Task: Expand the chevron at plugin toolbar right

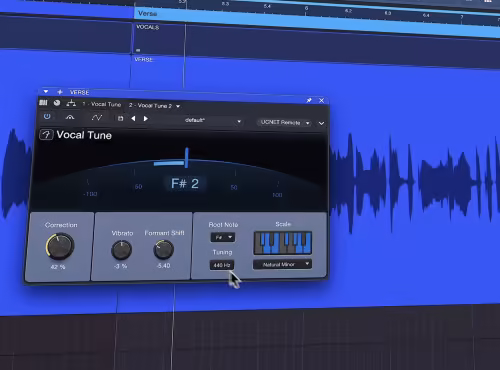Action: point(321,124)
